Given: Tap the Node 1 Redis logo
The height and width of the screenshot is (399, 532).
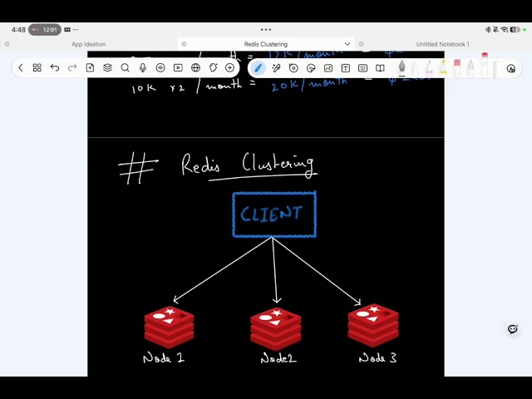Looking at the screenshot, I should click(x=169, y=328).
